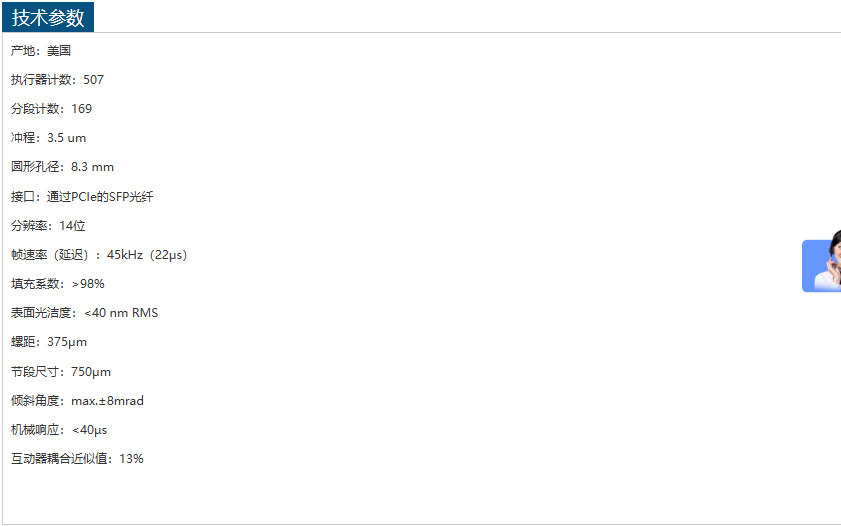The width and height of the screenshot is (841, 526).
Task: Click the 3.5 um value
Action: (67, 138)
